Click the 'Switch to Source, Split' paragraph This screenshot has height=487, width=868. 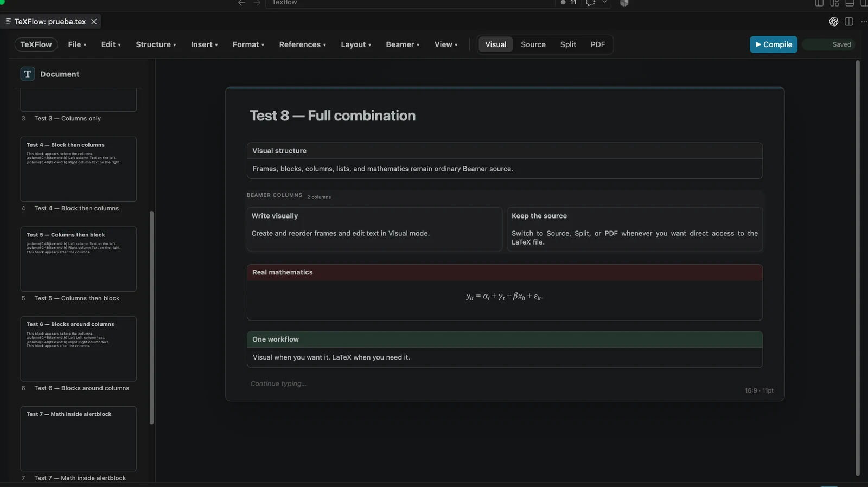[x=635, y=238]
